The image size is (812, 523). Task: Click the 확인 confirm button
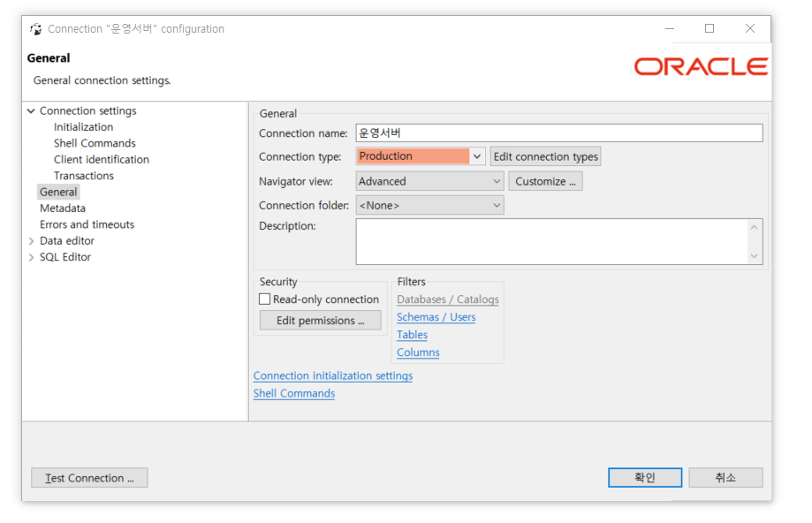645,477
